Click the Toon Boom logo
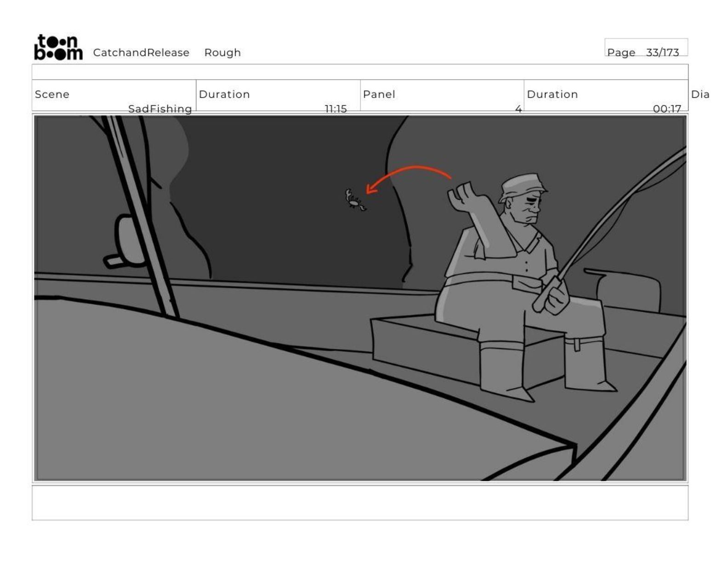 [x=58, y=47]
